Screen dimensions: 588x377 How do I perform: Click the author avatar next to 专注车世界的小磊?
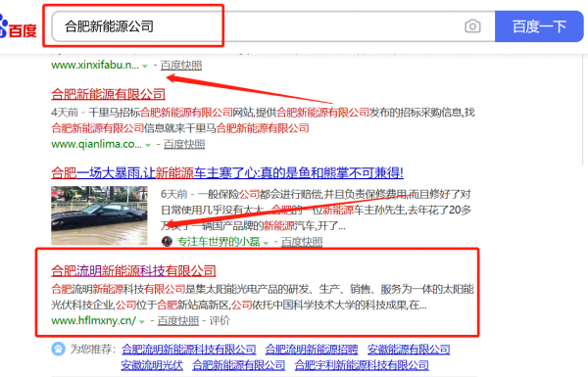pyautogui.click(x=167, y=241)
